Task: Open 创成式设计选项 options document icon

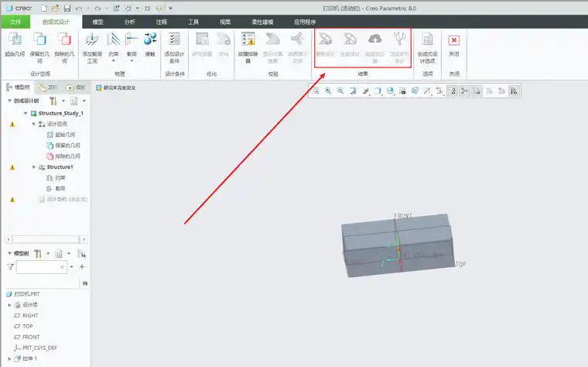Action: click(428, 39)
